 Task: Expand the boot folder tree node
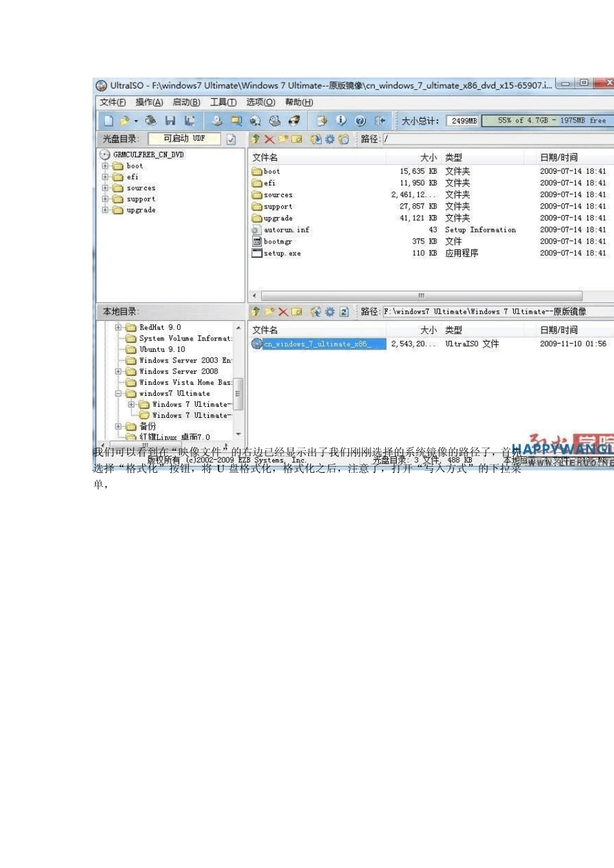(x=105, y=166)
